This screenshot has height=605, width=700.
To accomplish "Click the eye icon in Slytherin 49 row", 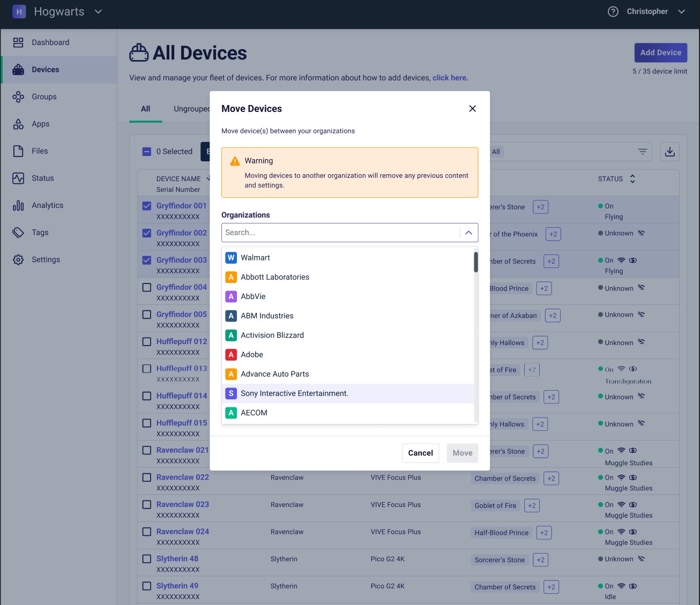I will click(633, 586).
